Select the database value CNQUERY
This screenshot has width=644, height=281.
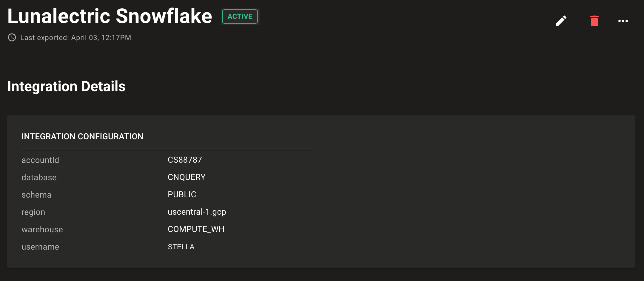[187, 177]
